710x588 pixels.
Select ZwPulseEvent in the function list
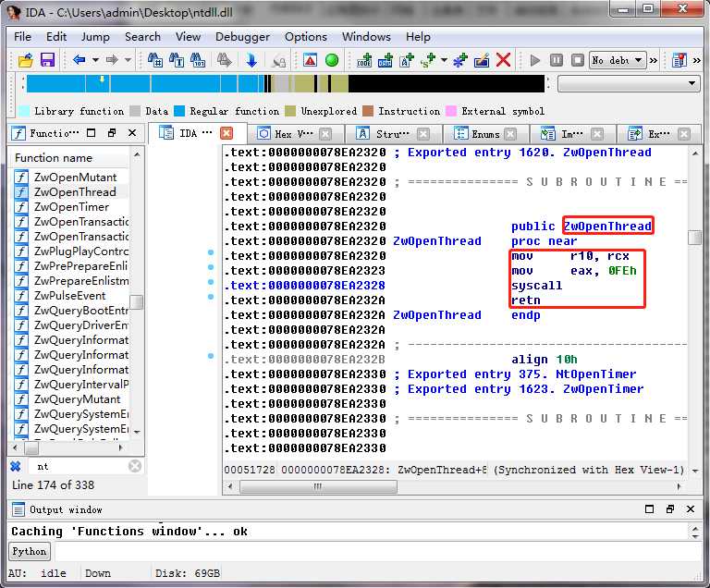(69, 295)
